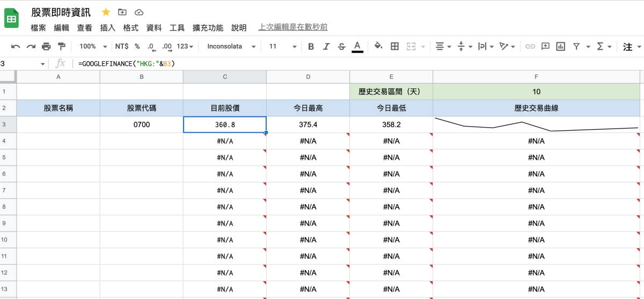Open the 檔案 menu
Viewport: 644px width, 299px height.
[x=38, y=28]
